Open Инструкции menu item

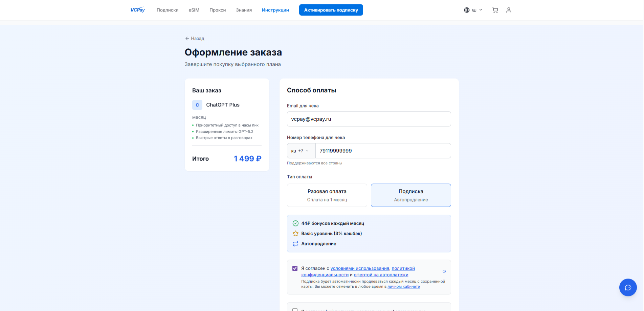pyautogui.click(x=275, y=10)
